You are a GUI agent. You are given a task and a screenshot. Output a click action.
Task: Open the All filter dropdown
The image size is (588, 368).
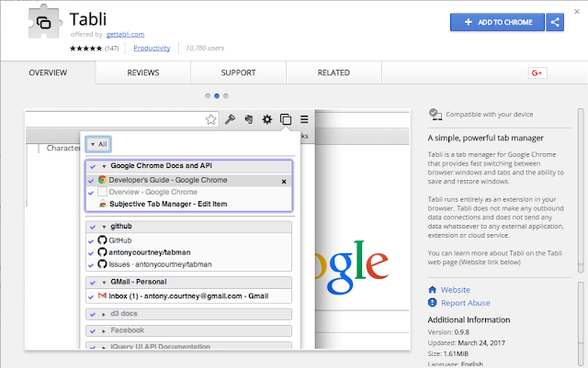click(x=98, y=144)
